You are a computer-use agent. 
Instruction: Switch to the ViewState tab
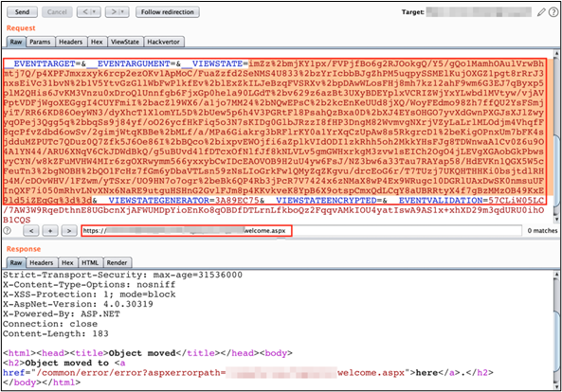[x=125, y=42]
